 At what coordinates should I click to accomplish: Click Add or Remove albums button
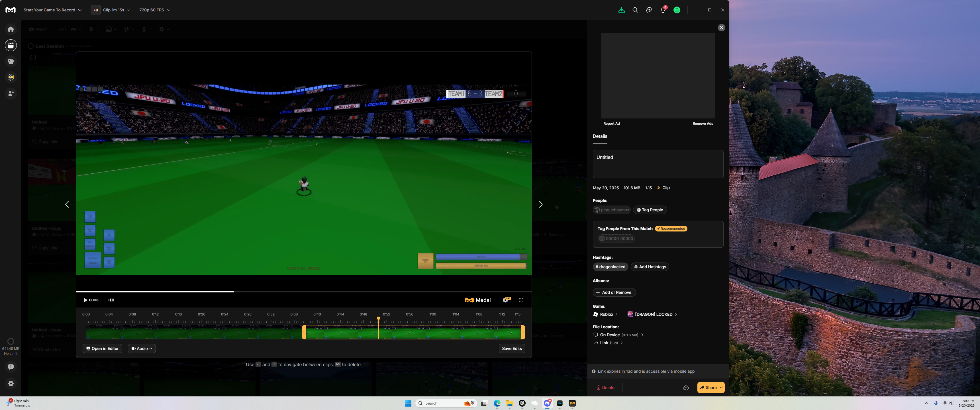pyautogui.click(x=614, y=292)
